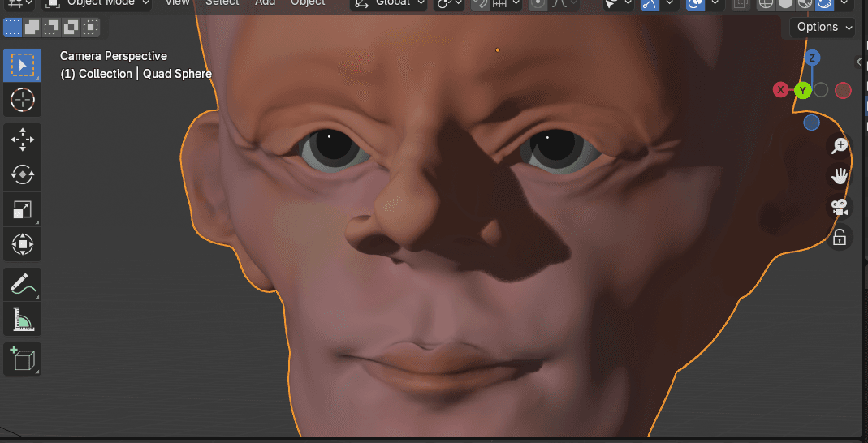Open the Object Mode dropdown
868x443 pixels.
pyautogui.click(x=97, y=3)
